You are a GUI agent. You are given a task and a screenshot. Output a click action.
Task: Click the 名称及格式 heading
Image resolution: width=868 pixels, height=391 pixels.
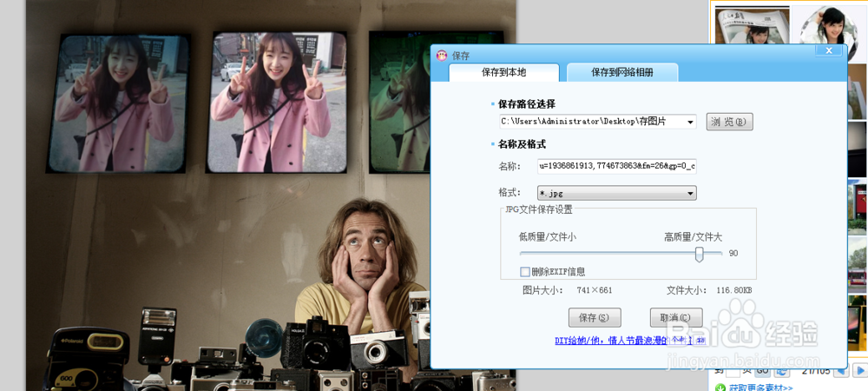pos(522,144)
